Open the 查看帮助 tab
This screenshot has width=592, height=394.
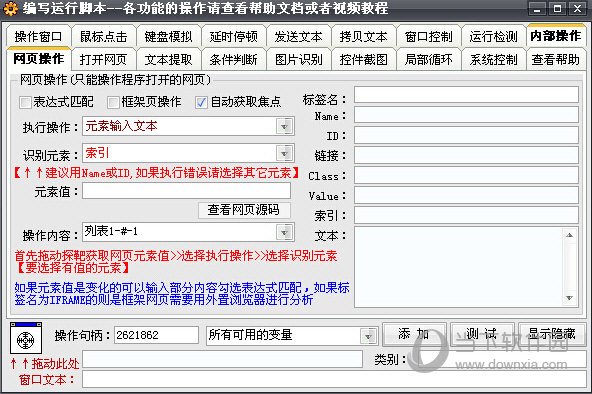click(556, 60)
